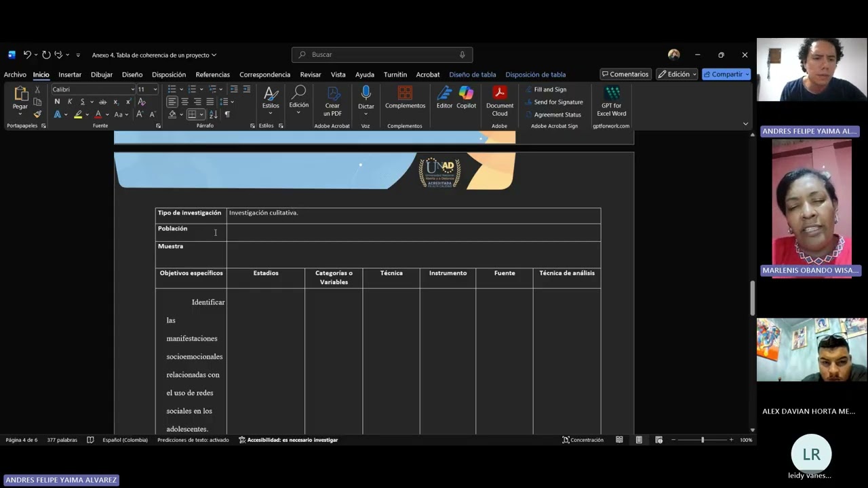Open GPT for Excel Word add-in
Screen dimensions: 868x488
coord(612,101)
